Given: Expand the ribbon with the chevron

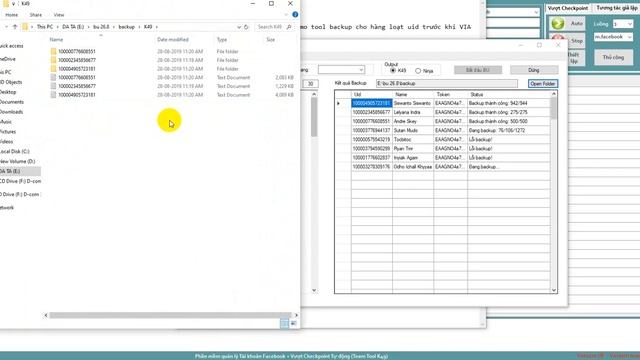Looking at the screenshot, I should 286,15.
